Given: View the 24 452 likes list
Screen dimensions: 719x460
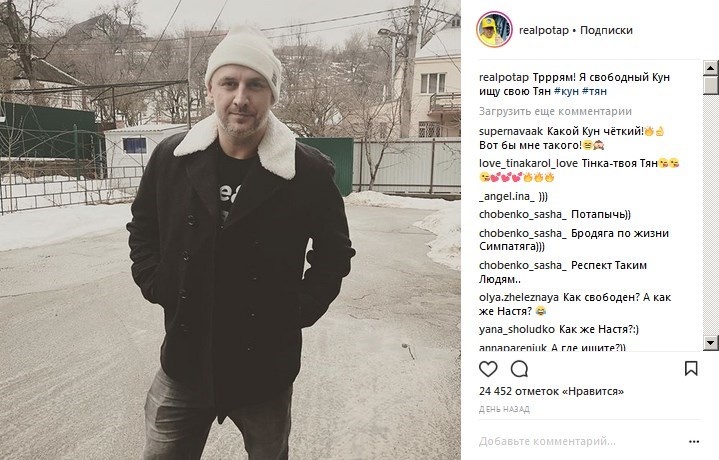Looking at the screenshot, I should pyautogui.click(x=551, y=391).
